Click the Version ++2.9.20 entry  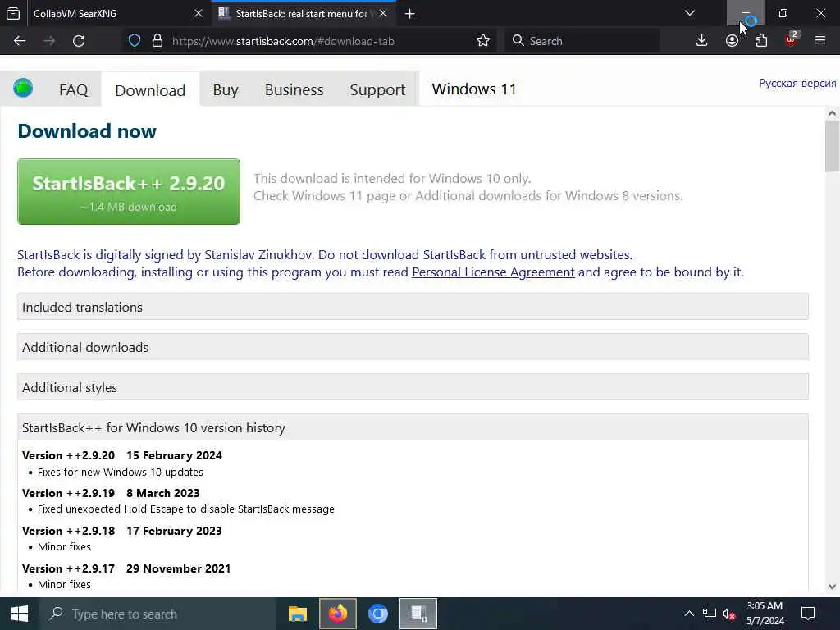click(x=122, y=455)
